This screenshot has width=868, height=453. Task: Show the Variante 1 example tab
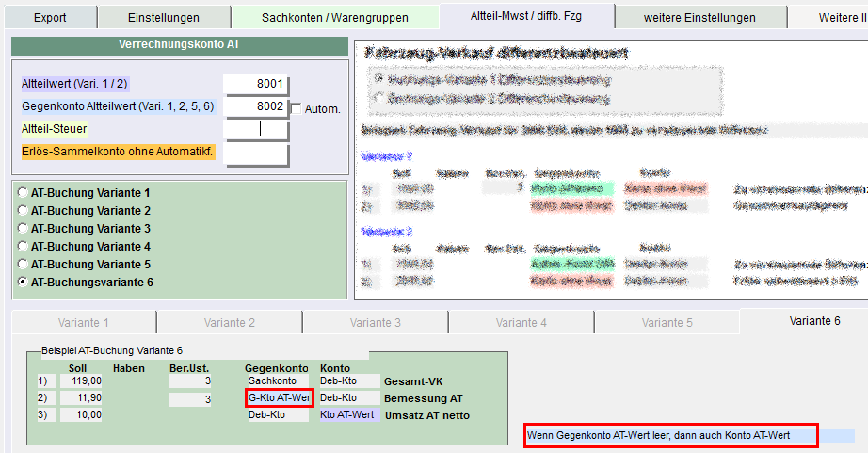pyautogui.click(x=85, y=322)
